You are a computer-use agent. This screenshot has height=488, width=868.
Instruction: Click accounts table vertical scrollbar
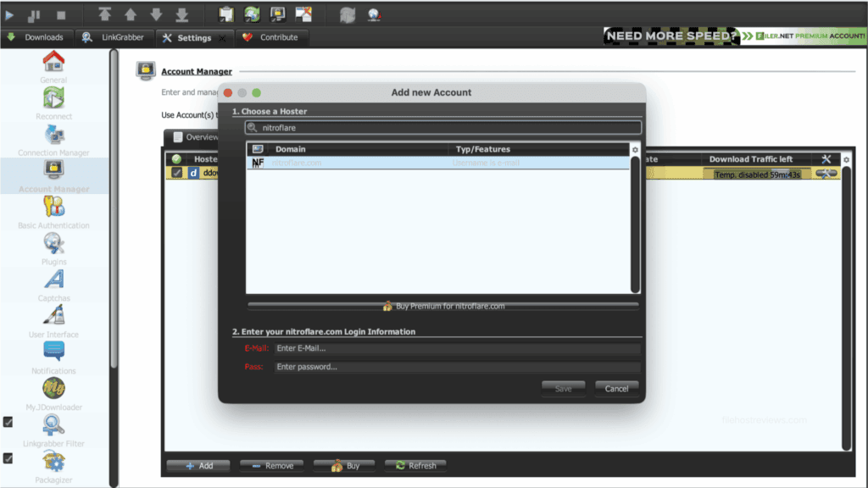click(x=847, y=308)
